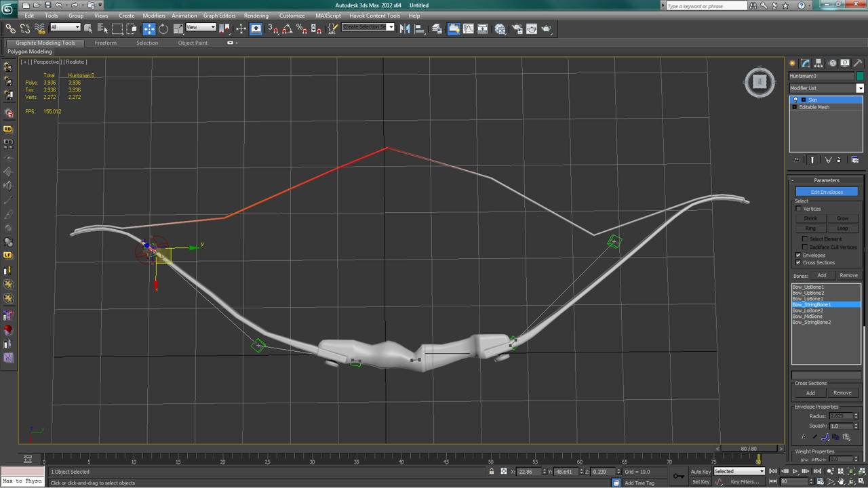Click the Render Production teapot icon
This screenshot has width=868, height=488.
pos(547,28)
